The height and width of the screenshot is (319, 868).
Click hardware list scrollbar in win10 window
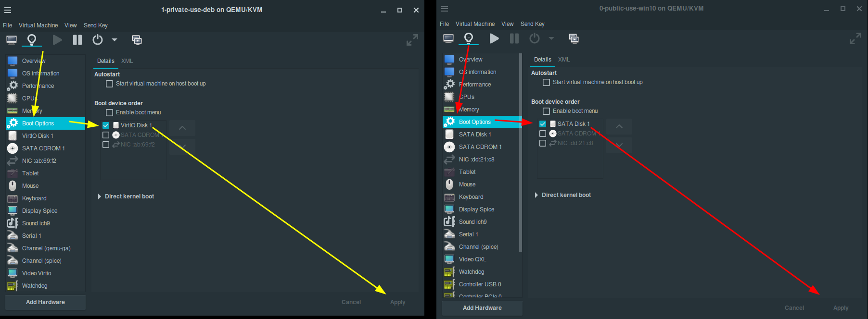click(521, 152)
